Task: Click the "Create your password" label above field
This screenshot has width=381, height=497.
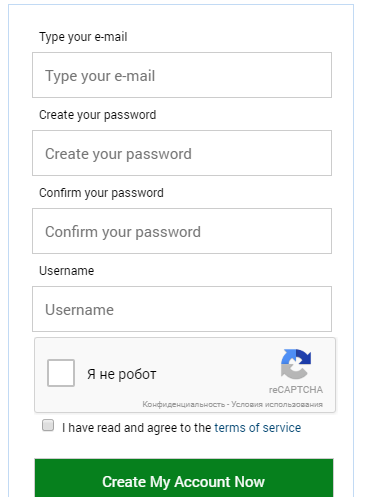Action: 98,115
